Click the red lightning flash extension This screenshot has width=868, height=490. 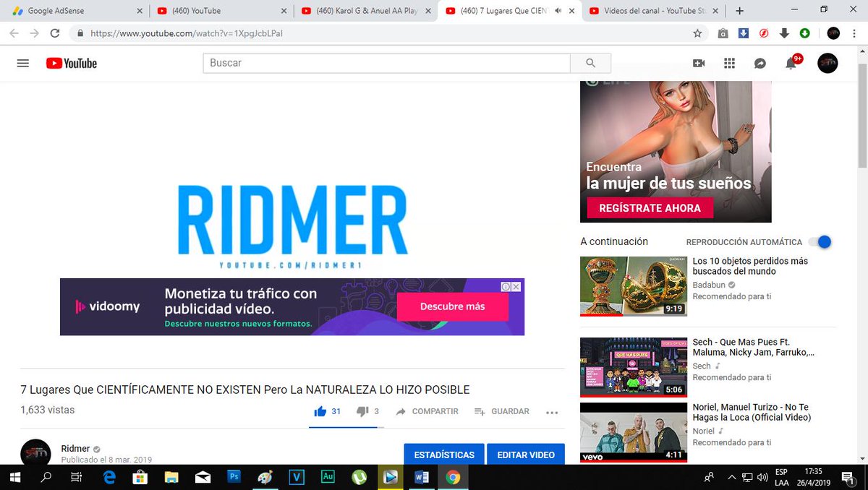pos(764,33)
